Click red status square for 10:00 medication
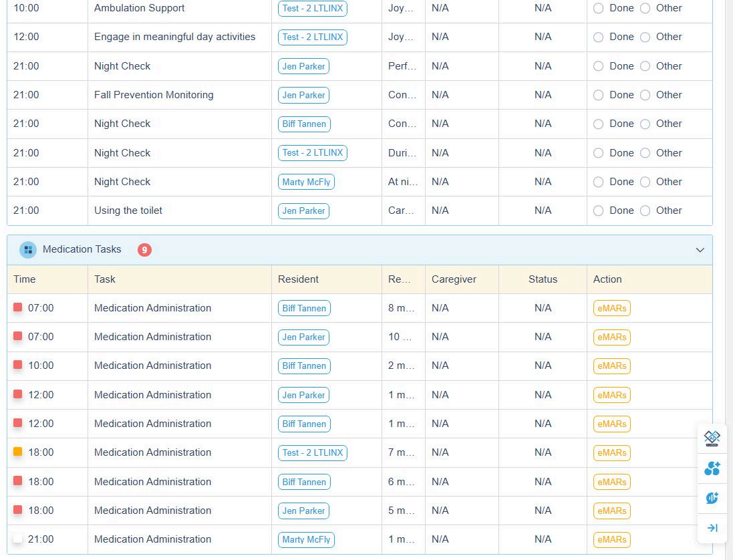Viewport: 733px width, 560px height. (18, 365)
